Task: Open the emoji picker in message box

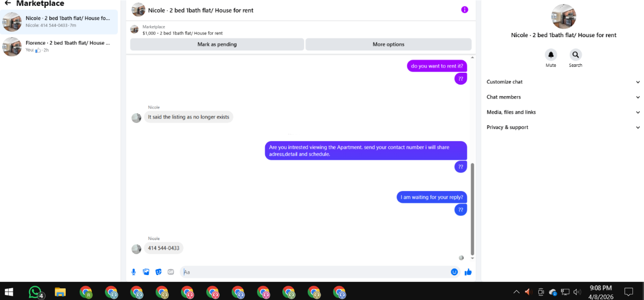Action: (455, 272)
